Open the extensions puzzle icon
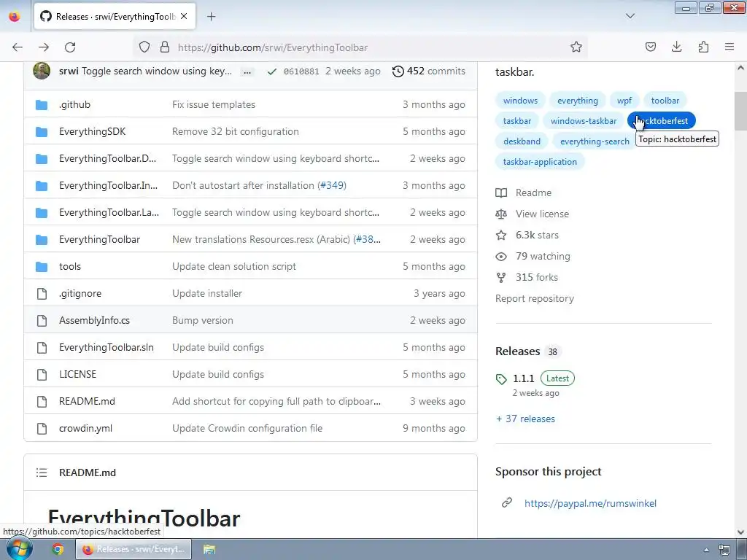 pos(703,47)
